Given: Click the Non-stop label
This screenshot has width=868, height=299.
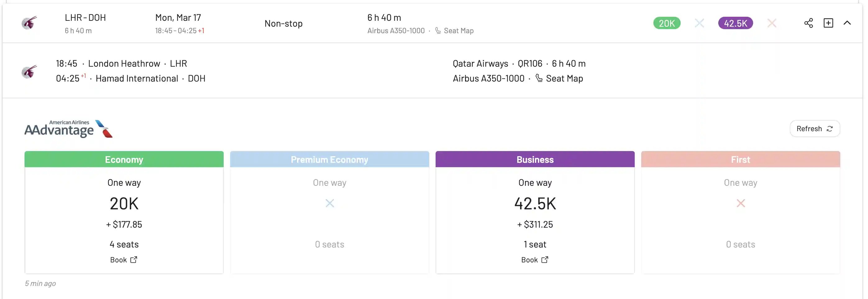Looking at the screenshot, I should point(283,24).
